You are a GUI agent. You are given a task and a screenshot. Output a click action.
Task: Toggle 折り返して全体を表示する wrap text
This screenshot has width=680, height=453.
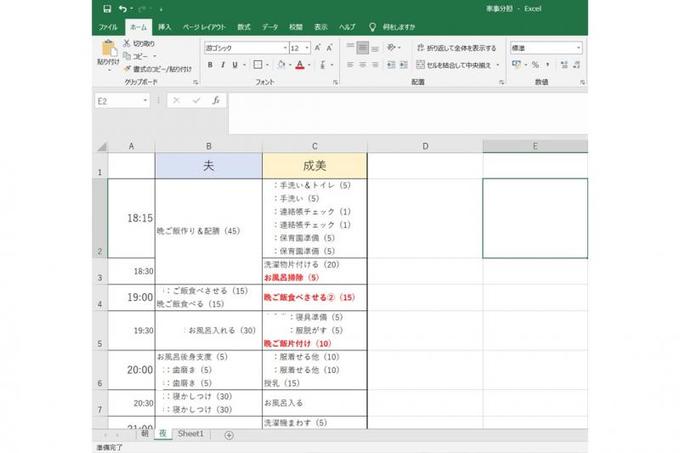(x=456, y=48)
